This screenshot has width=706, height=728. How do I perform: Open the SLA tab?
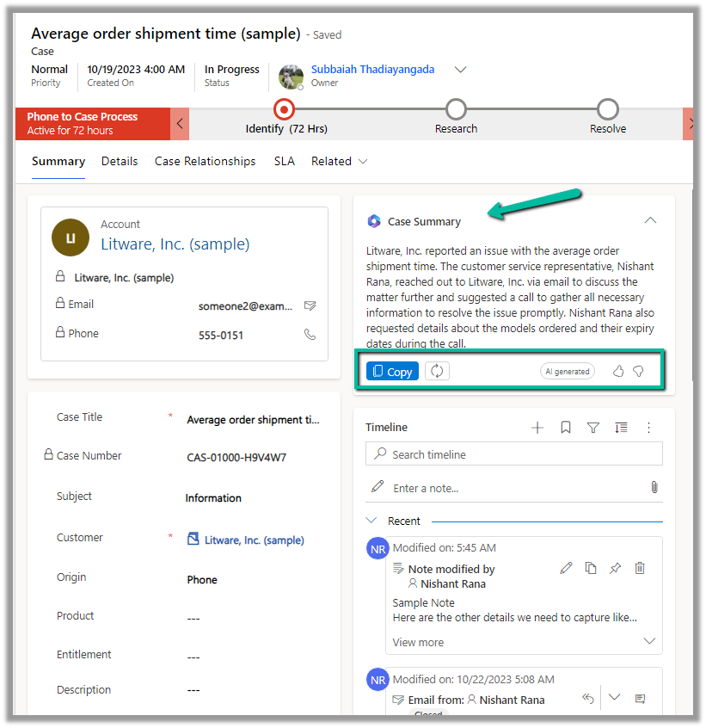[x=284, y=161]
